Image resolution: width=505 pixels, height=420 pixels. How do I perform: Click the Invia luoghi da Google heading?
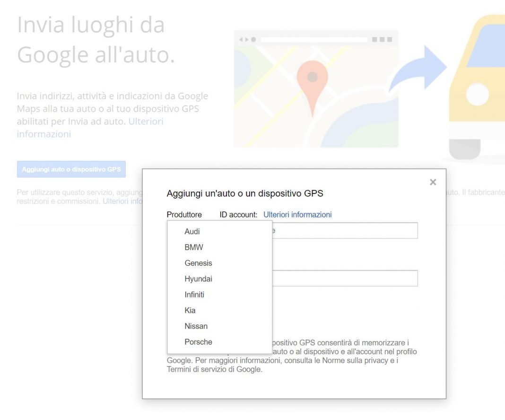pyautogui.click(x=96, y=40)
